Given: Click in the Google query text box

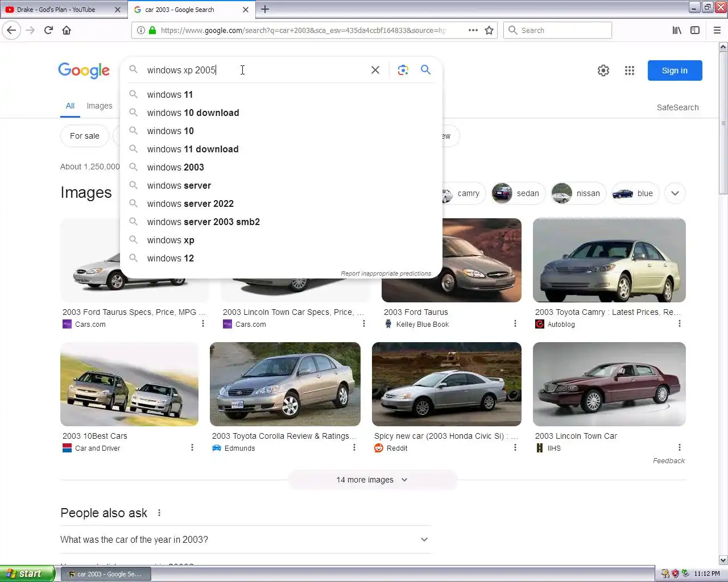Looking at the screenshot, I should [x=256, y=70].
